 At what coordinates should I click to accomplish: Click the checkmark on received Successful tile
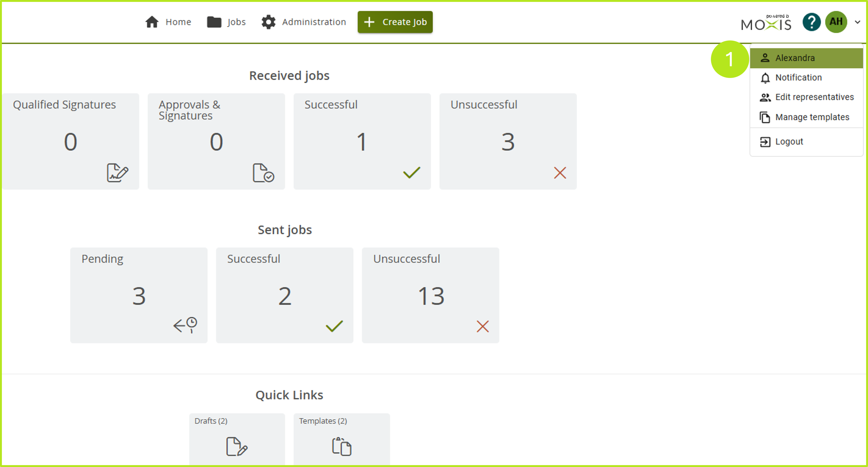pyautogui.click(x=411, y=173)
